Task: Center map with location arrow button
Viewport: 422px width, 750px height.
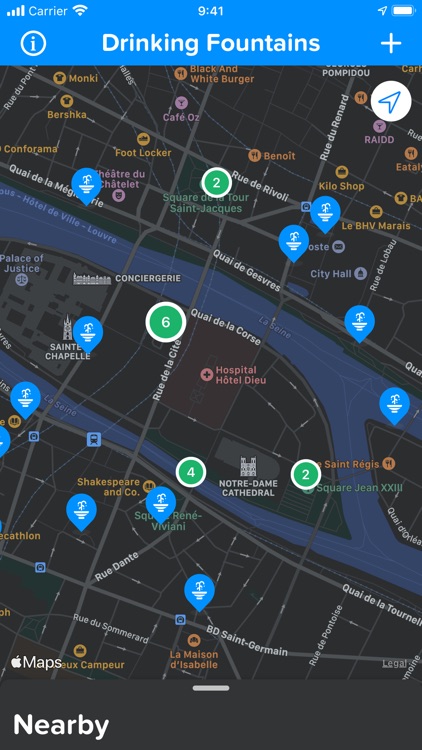Action: point(391,101)
